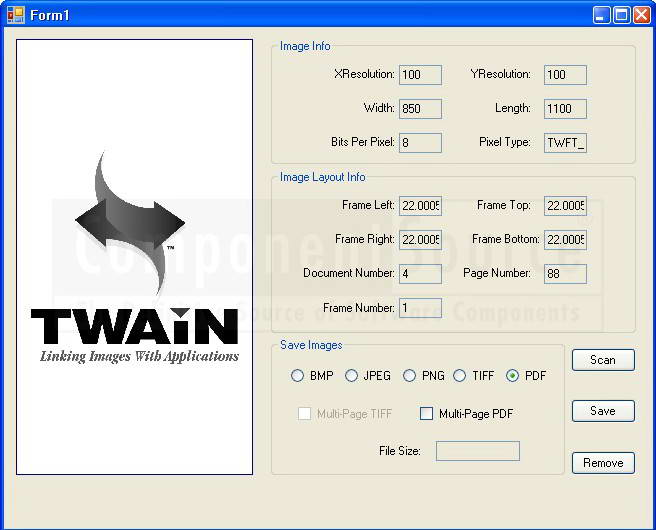Click the Pixel Type text field
The height and width of the screenshot is (530, 656).
coord(565,143)
